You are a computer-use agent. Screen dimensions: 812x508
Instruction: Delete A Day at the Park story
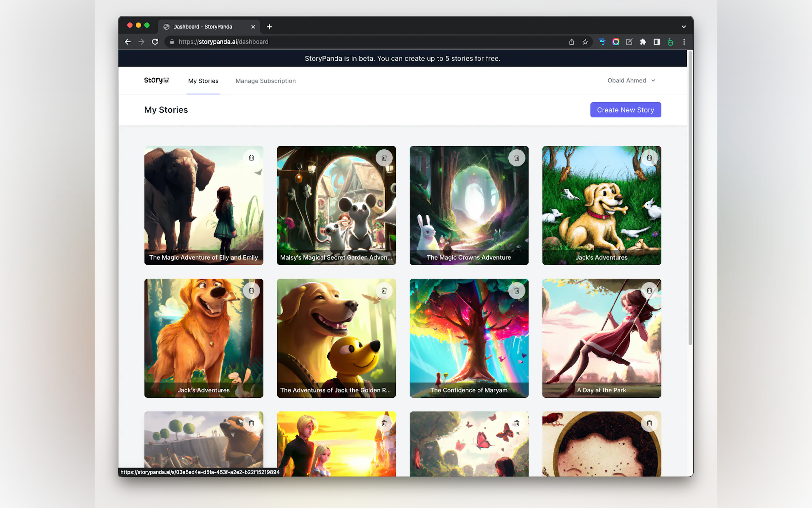click(649, 290)
